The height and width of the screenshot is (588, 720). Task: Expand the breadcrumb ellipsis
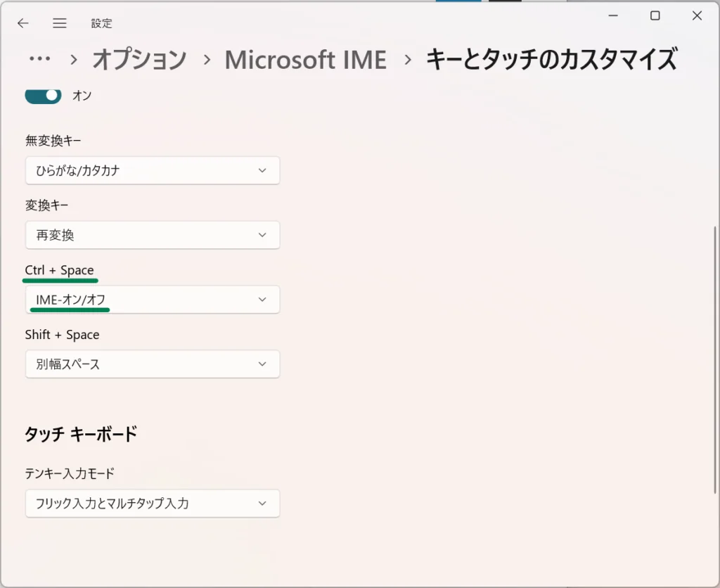pos(40,59)
